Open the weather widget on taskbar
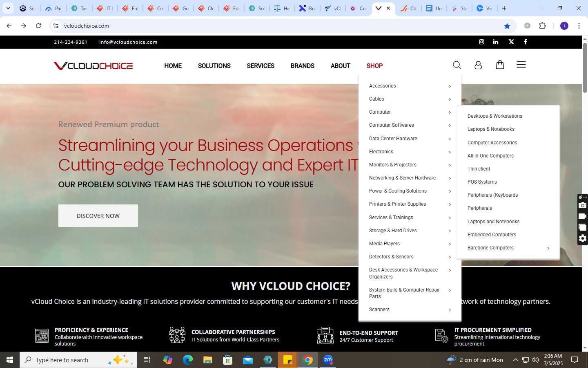 [x=475, y=360]
